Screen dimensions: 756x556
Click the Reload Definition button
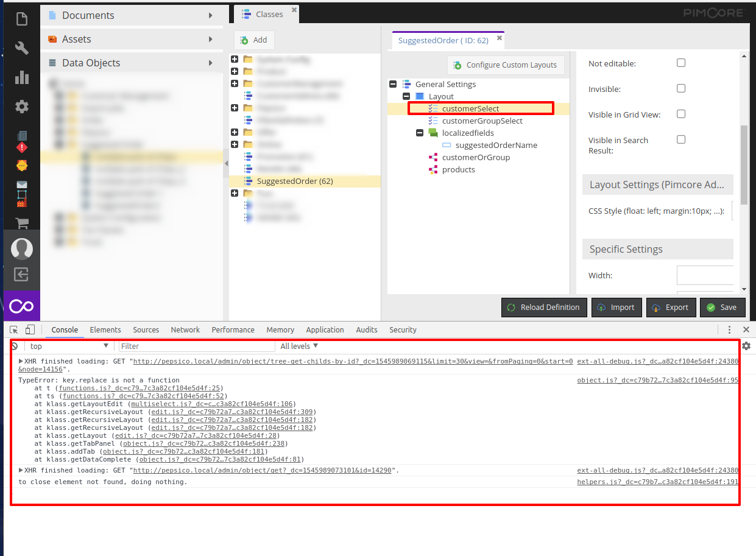pos(543,308)
